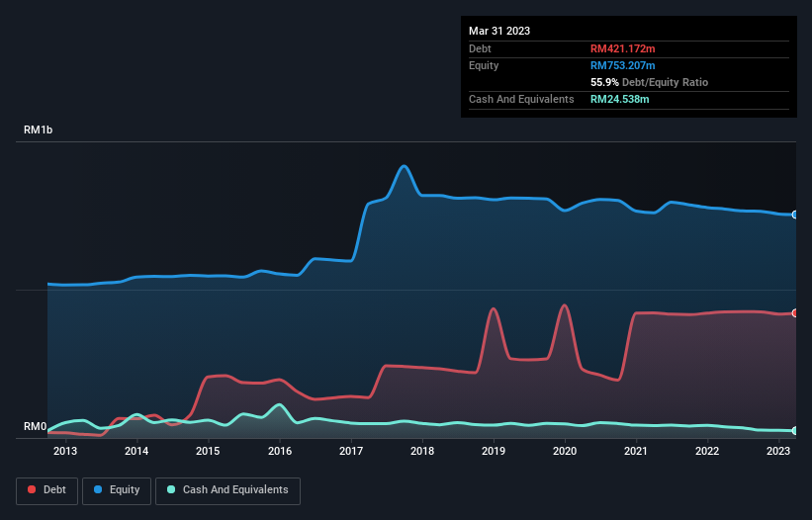Click the 55.9% Debt/Equity Ratio text
The width and height of the screenshot is (812, 520).
(650, 82)
